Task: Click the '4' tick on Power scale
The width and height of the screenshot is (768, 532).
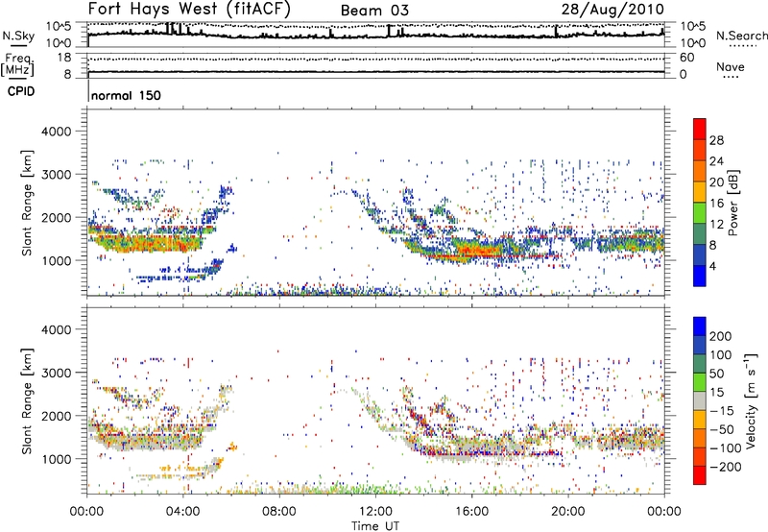Action: [x=712, y=266]
